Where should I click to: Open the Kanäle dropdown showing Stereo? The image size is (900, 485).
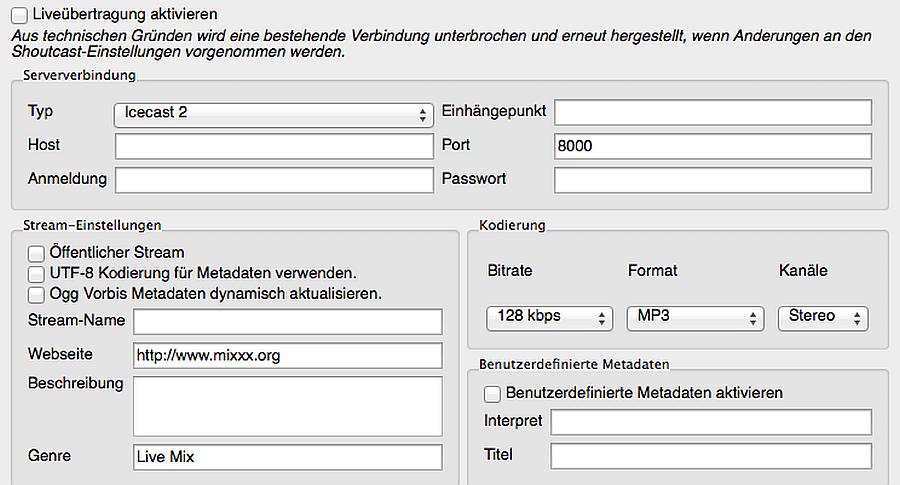822,317
